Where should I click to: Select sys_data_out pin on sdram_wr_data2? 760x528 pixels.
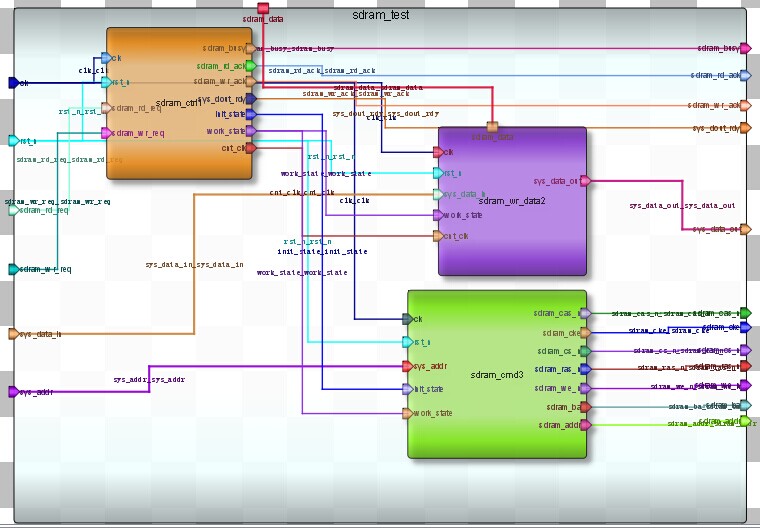[586, 181]
